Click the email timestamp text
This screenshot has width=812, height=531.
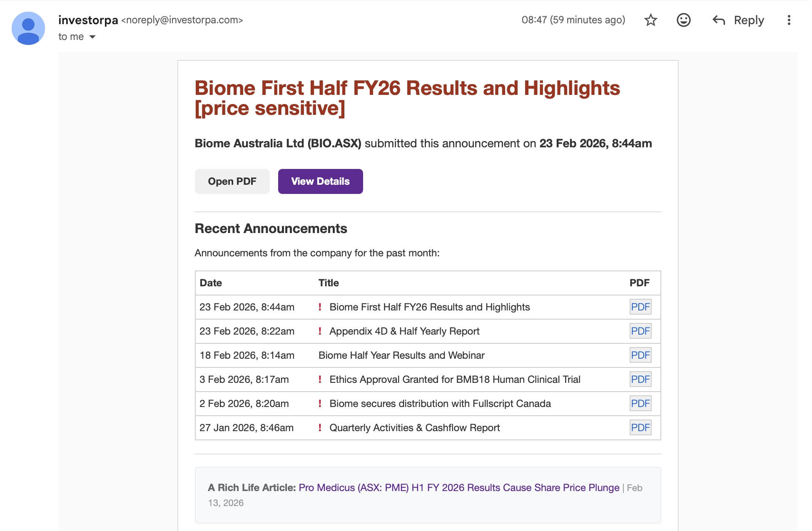point(574,20)
